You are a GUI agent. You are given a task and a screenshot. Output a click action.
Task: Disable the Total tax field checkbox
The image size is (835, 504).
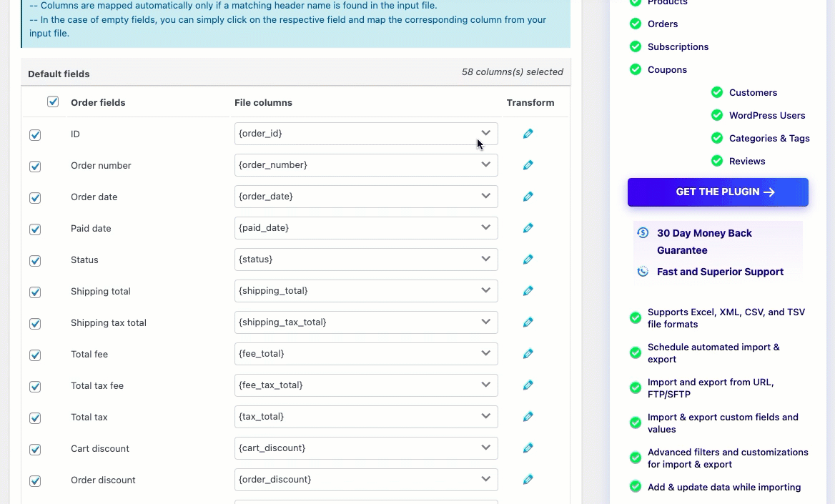(x=35, y=418)
